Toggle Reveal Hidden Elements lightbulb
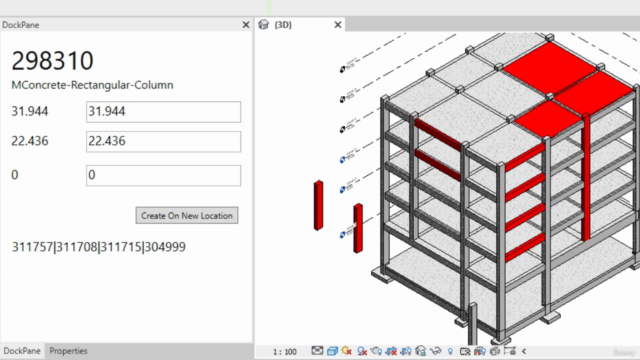This screenshot has height=360, width=640. 450,351
